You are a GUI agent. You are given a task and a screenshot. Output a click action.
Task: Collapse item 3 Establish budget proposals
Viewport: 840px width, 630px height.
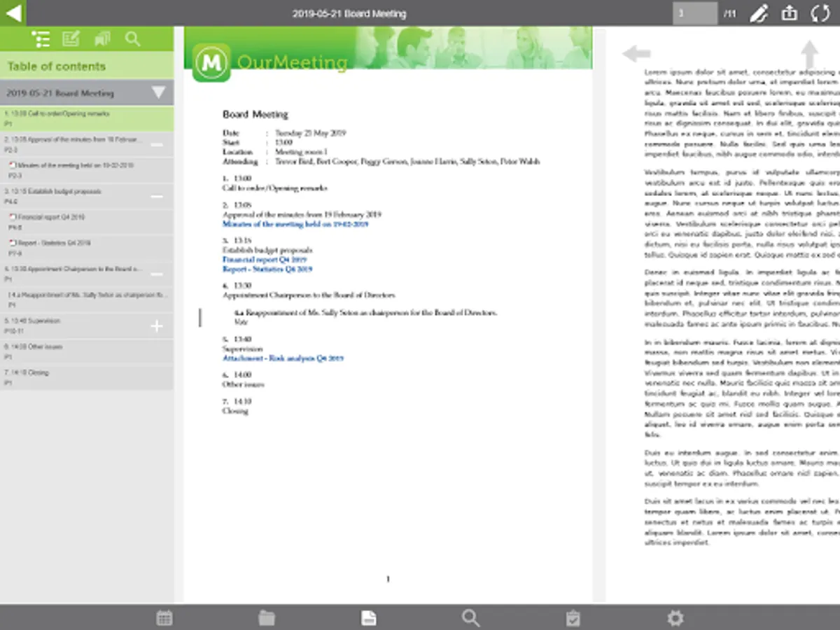coord(157,197)
